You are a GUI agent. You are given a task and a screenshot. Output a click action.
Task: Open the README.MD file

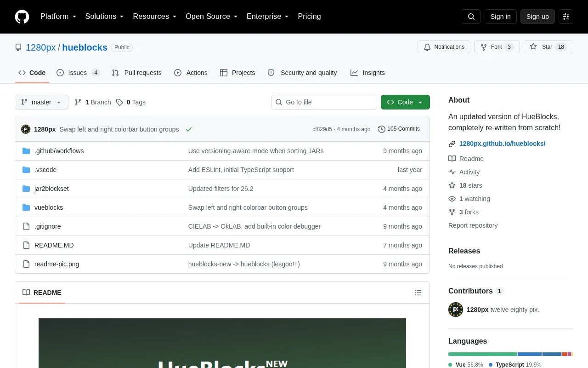54,245
